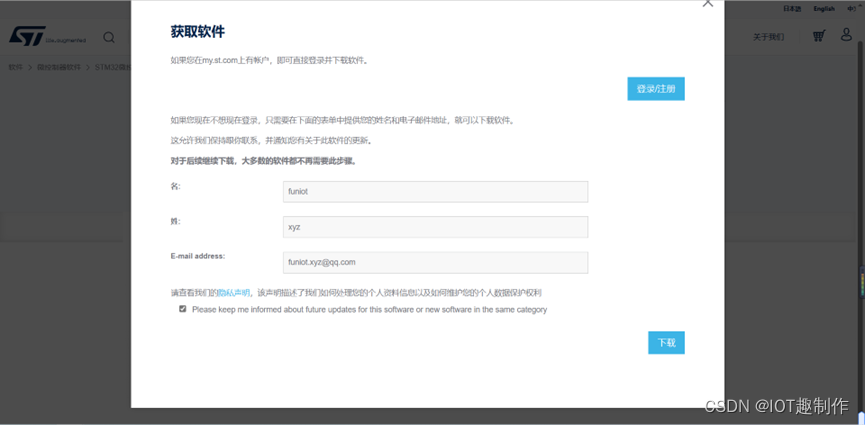Switch language to 日本語
Screen dimensions: 865x425
click(792, 9)
